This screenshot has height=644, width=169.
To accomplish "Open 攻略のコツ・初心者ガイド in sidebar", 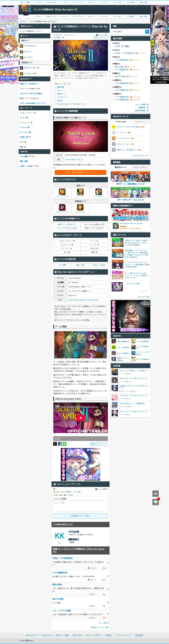I will 29,84.
